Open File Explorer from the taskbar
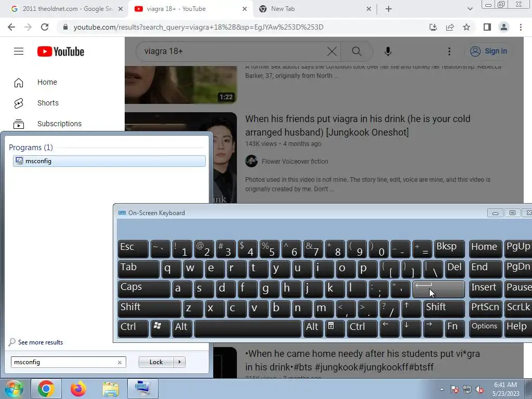This screenshot has height=399, width=532. pyautogui.click(x=111, y=389)
